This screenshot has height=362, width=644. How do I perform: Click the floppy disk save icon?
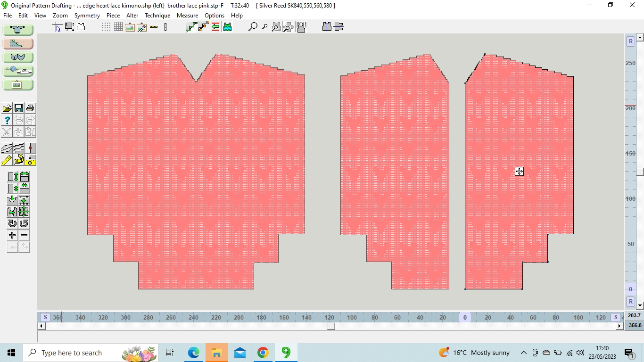pyautogui.click(x=18, y=108)
